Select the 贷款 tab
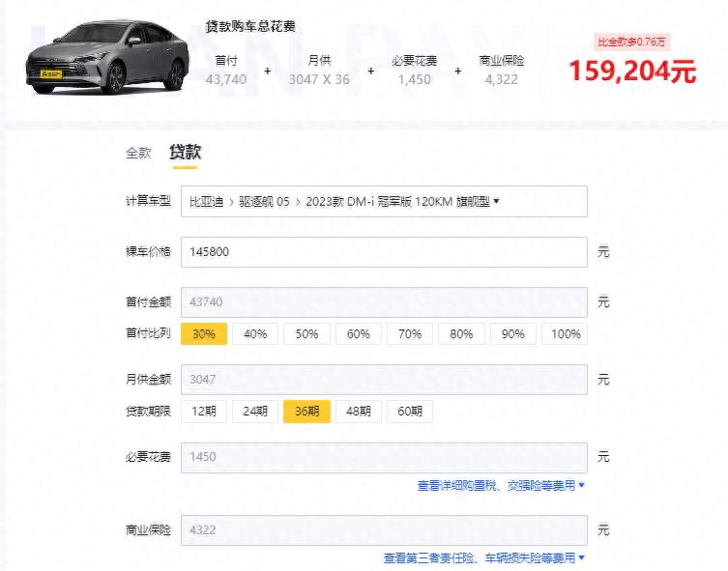Viewport: 728px width, 571px height. [x=186, y=152]
